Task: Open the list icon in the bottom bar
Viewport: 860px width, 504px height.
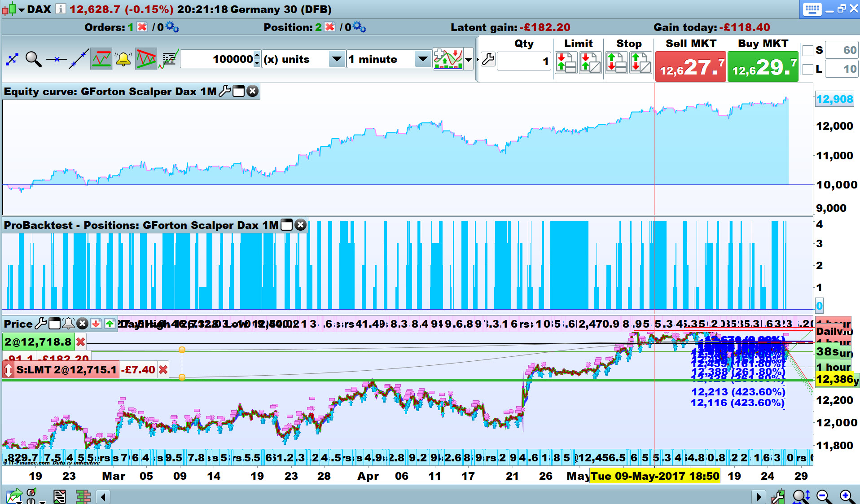Action: 60,496
